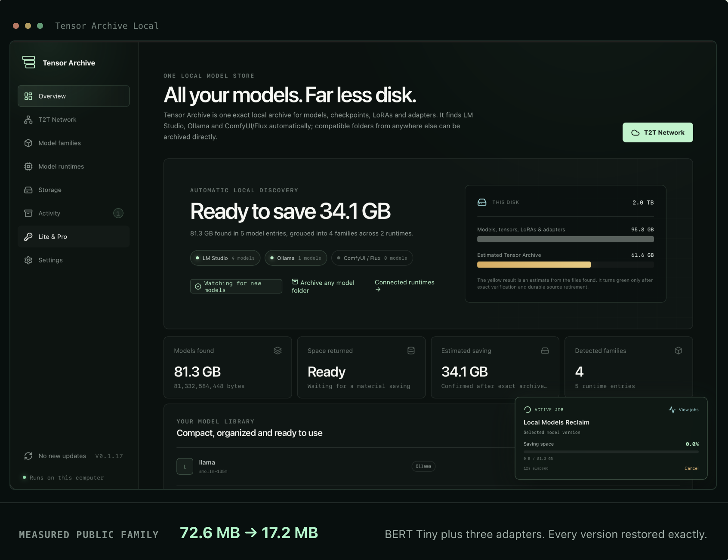728x560 pixels.
Task: Click the 0.0% saving space value
Action: click(692, 444)
